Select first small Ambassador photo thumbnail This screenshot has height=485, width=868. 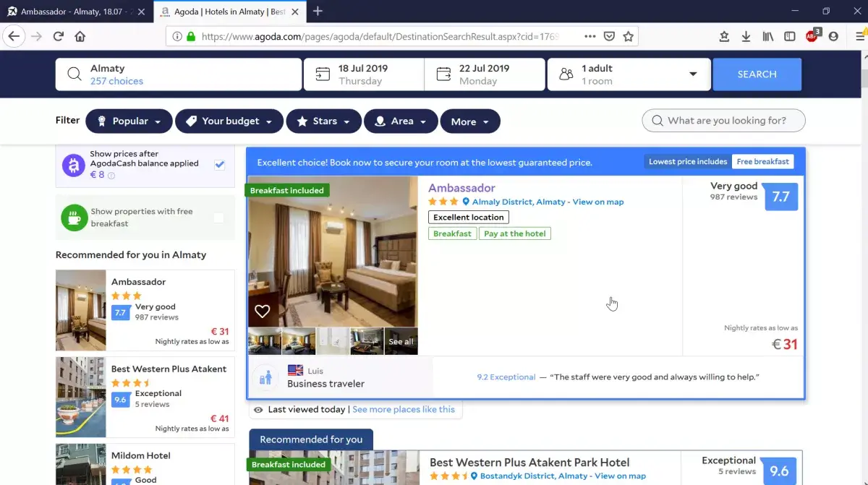click(x=264, y=342)
